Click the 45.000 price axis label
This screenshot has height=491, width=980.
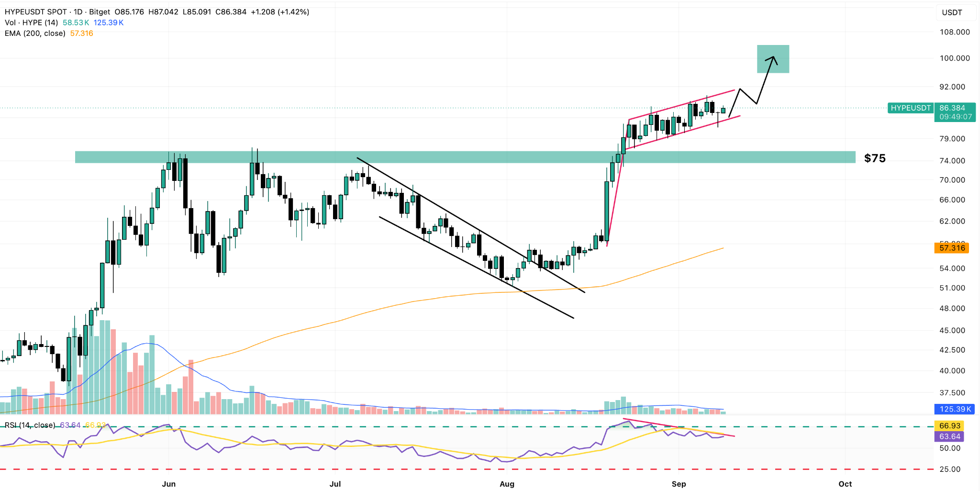point(952,331)
